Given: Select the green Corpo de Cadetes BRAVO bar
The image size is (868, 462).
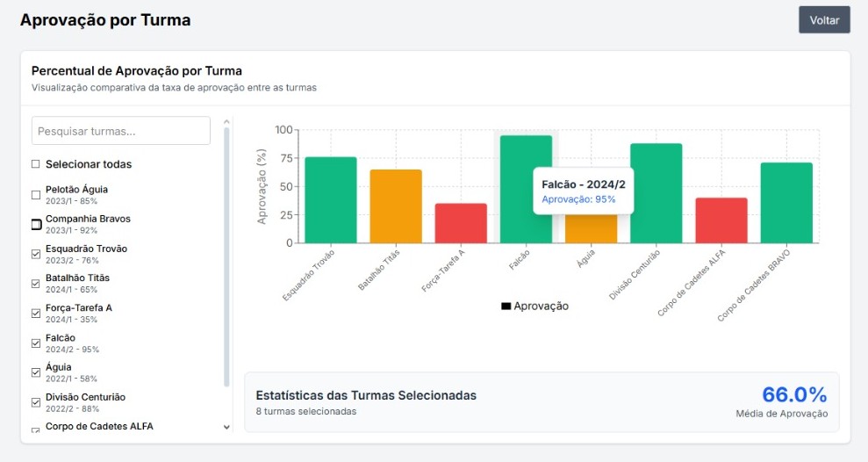Looking at the screenshot, I should click(786, 203).
